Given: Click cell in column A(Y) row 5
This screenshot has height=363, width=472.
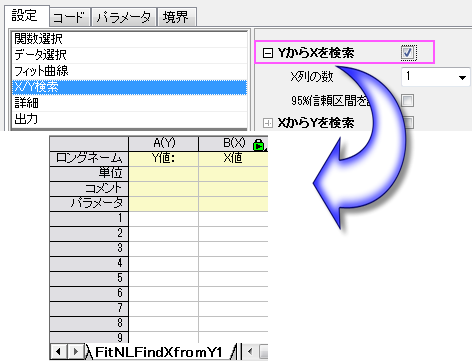Looking at the screenshot, I should click(x=164, y=279).
